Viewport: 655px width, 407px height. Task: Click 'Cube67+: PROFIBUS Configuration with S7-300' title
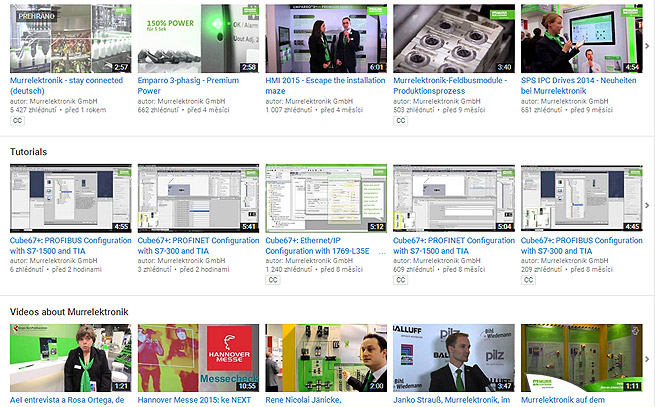582,246
